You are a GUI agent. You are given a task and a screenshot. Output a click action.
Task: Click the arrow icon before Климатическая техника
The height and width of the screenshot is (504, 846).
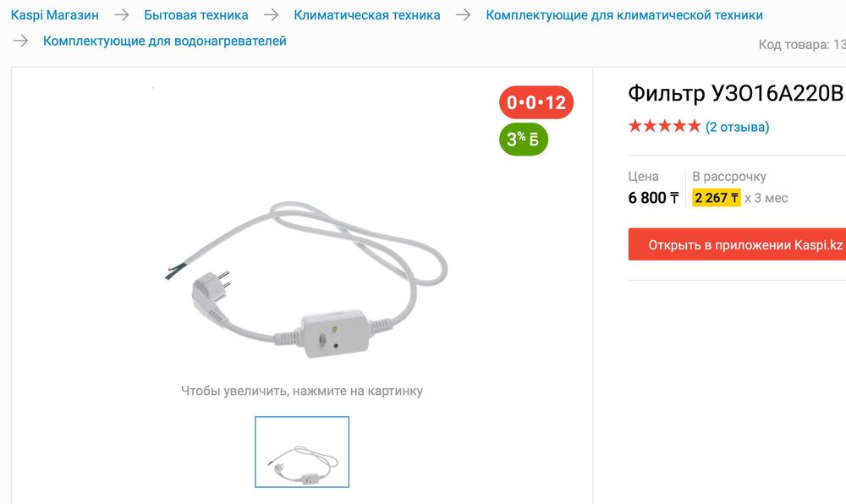pyautogui.click(x=271, y=15)
